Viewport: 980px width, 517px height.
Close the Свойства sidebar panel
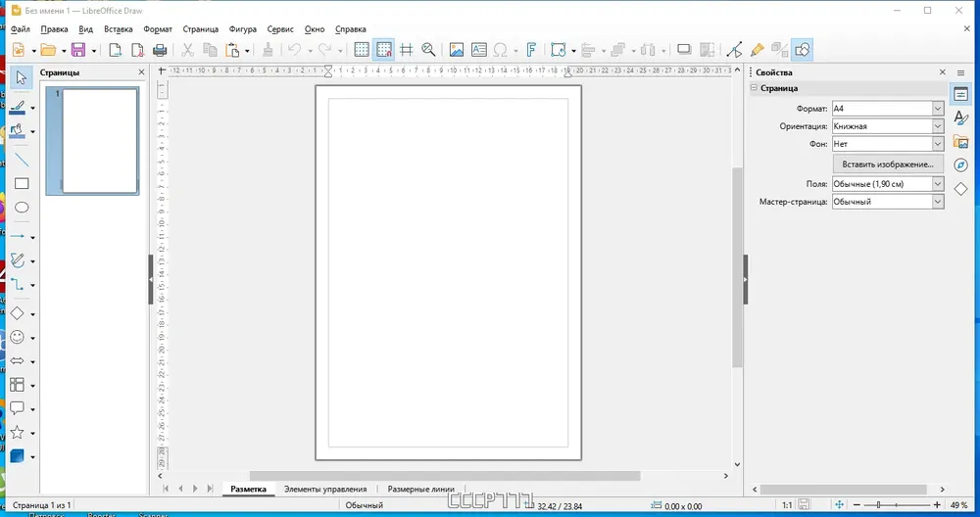coord(943,72)
